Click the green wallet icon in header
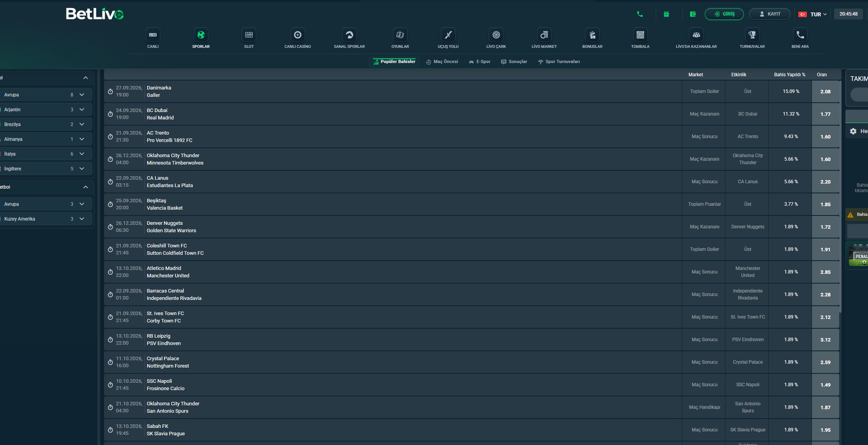868x445 pixels. point(693,14)
